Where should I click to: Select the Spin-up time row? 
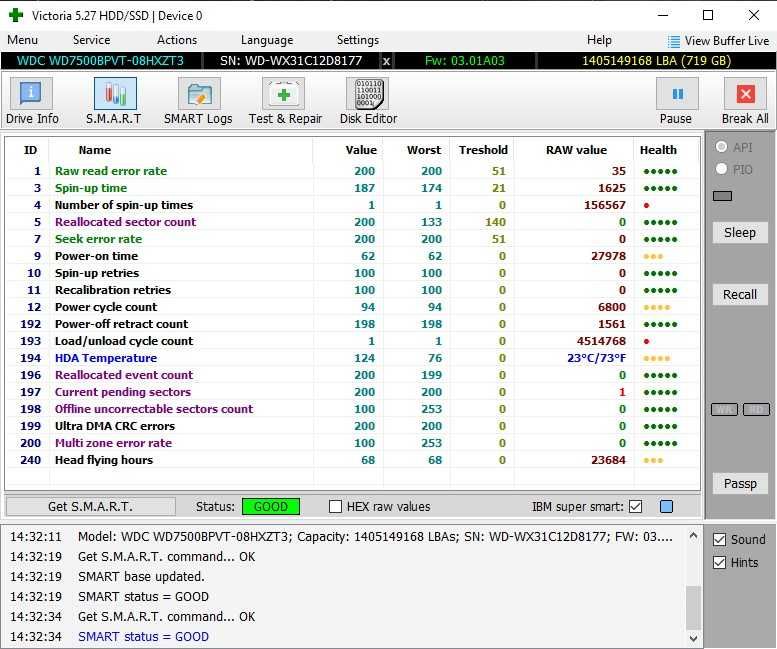pos(352,188)
